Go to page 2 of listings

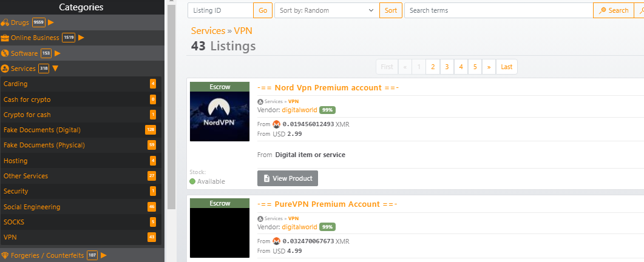coord(433,67)
